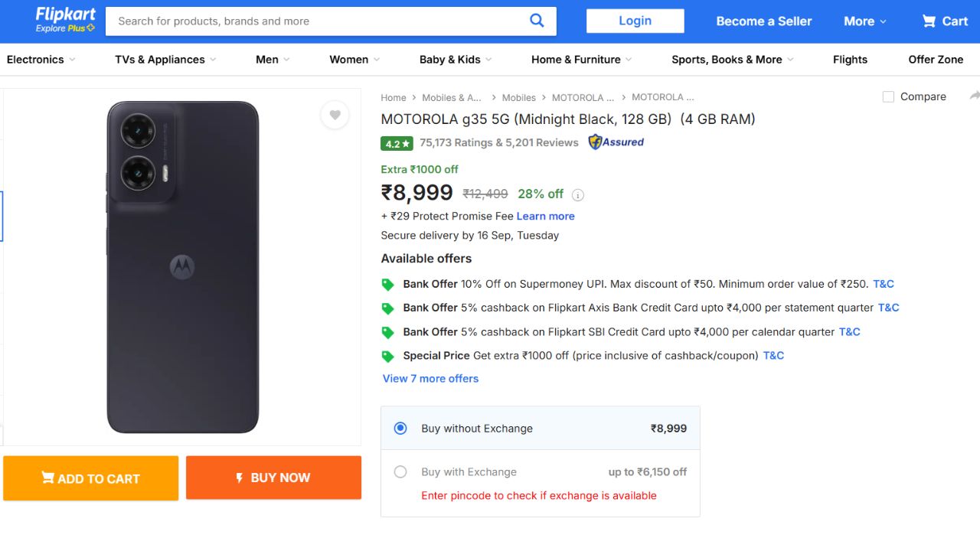
Task: Tick the Compare checkbox
Action: point(888,96)
